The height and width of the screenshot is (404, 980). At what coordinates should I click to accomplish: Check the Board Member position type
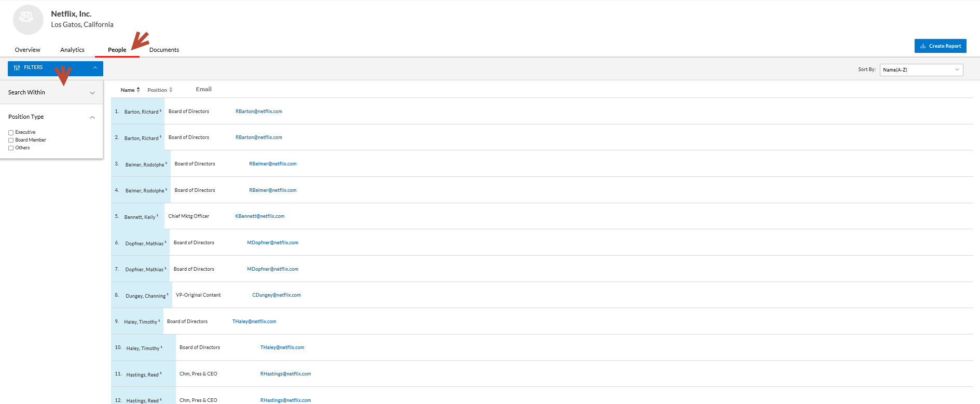(11, 141)
